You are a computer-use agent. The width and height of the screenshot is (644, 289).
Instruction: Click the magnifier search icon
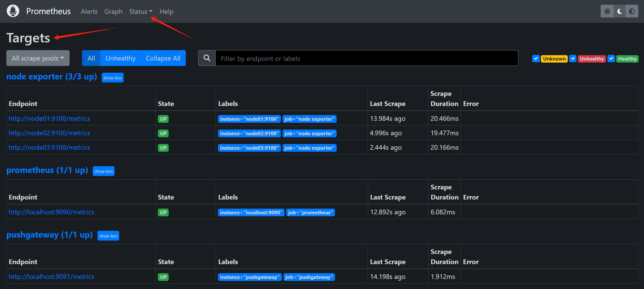207,58
